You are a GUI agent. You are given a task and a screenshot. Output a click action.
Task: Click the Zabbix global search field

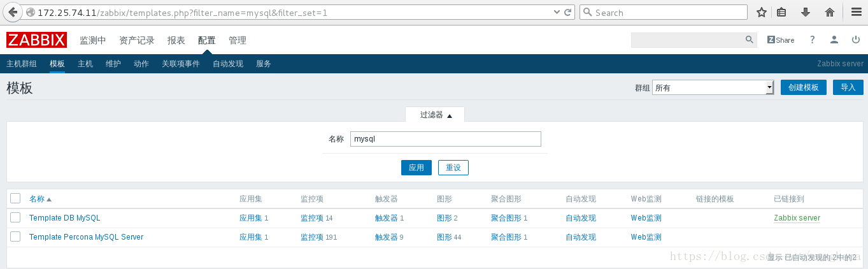point(688,40)
